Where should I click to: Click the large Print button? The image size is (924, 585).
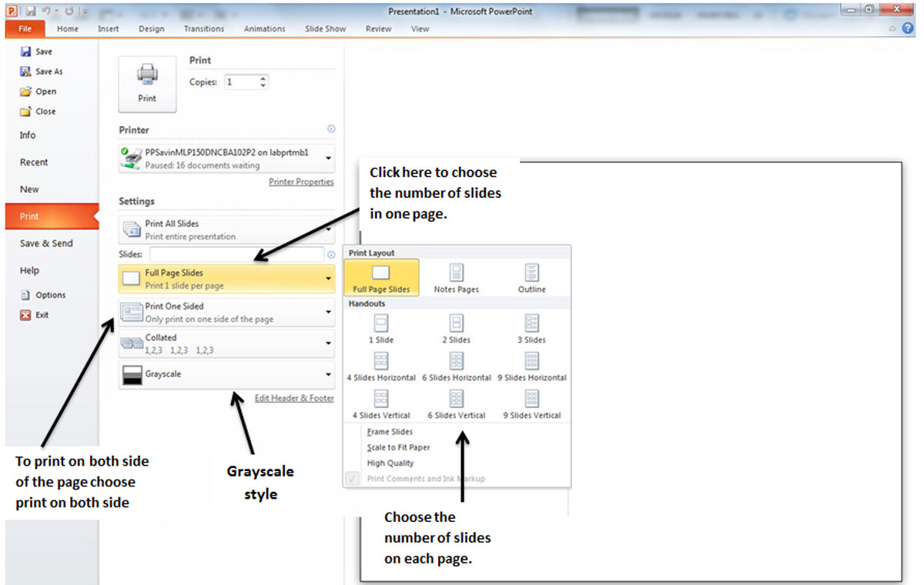[147, 84]
